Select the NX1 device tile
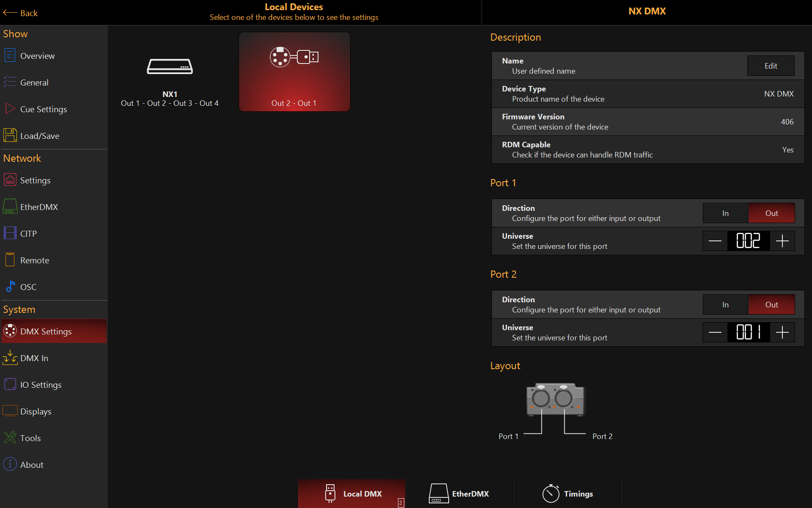The image size is (812, 508). (x=170, y=78)
